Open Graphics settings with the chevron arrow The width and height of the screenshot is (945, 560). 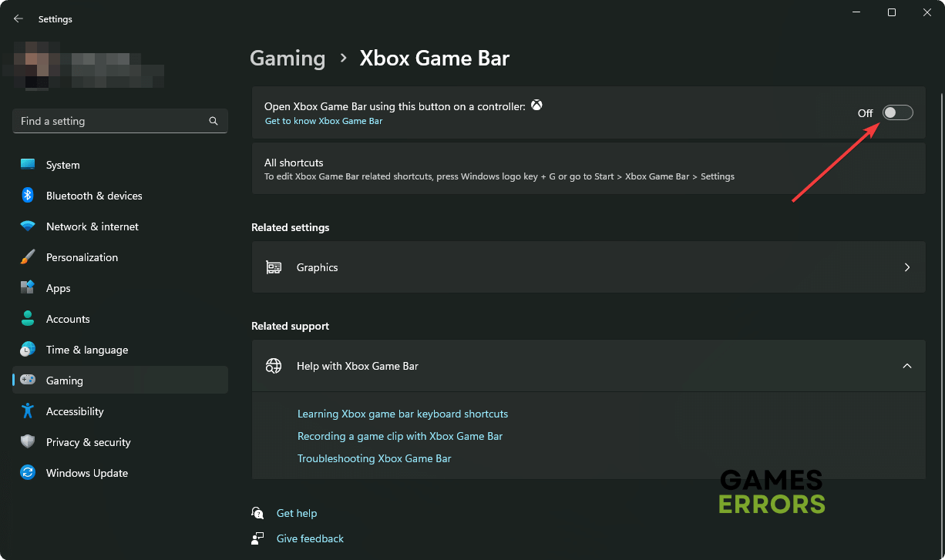coord(906,267)
